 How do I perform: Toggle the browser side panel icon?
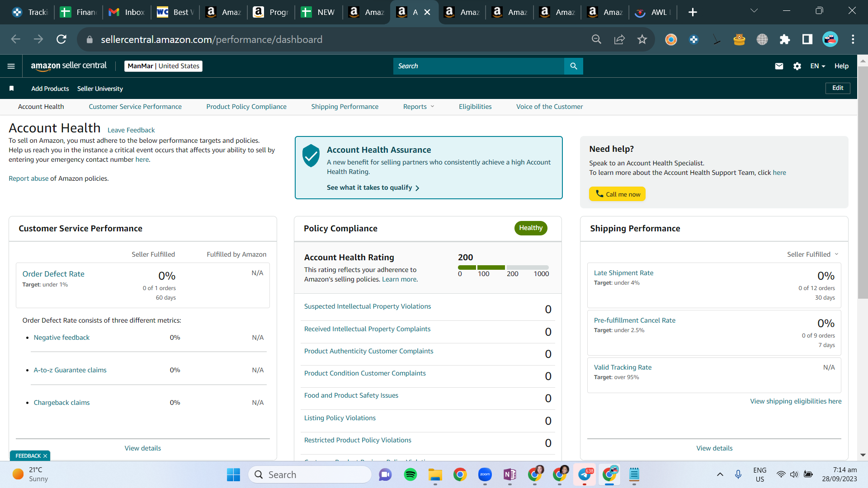click(807, 39)
